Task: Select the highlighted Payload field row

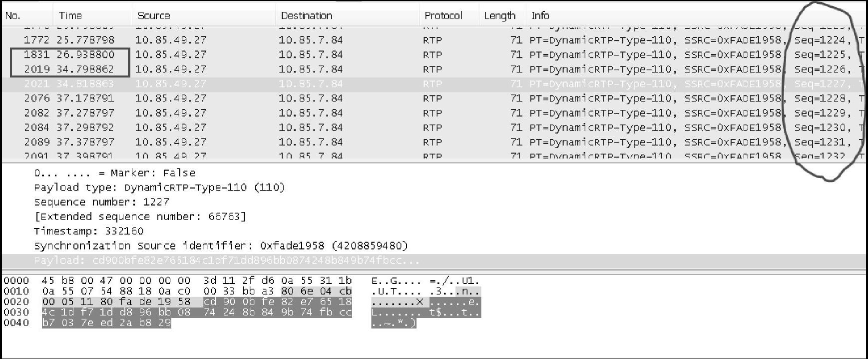Action: [x=434, y=260]
